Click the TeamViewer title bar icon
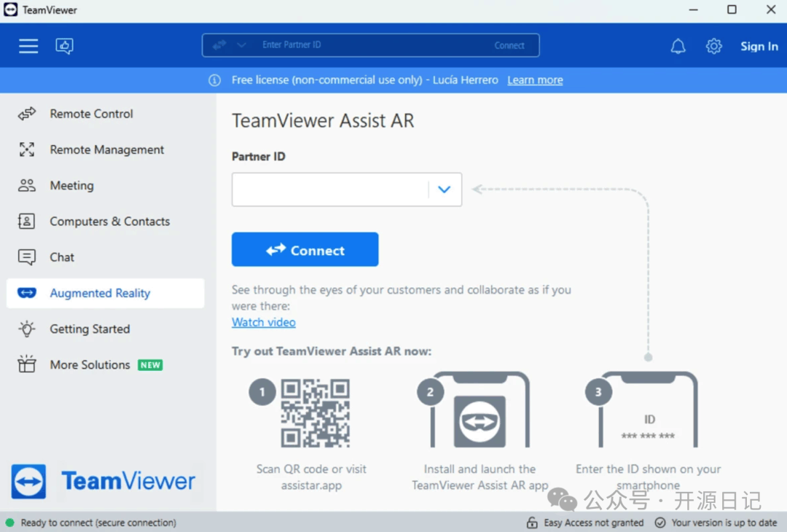Image resolution: width=787 pixels, height=532 pixels. 10,9
